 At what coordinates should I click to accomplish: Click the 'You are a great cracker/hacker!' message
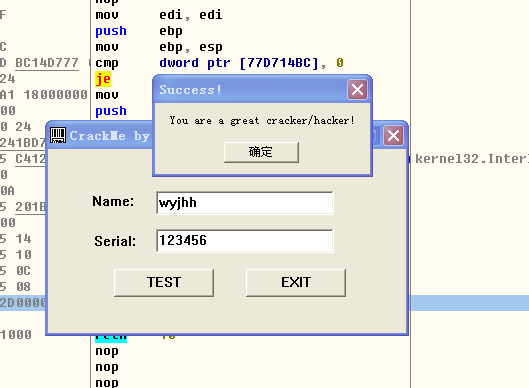tap(262, 120)
